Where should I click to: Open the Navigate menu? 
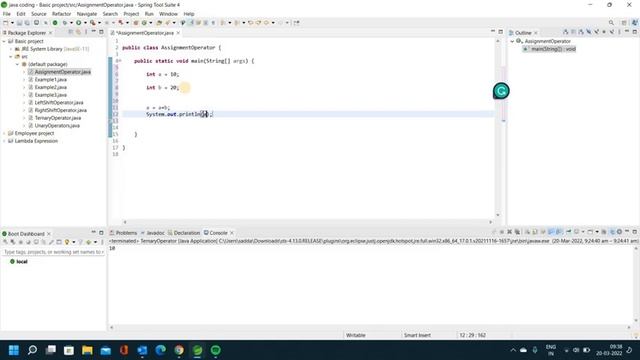[x=87, y=14]
